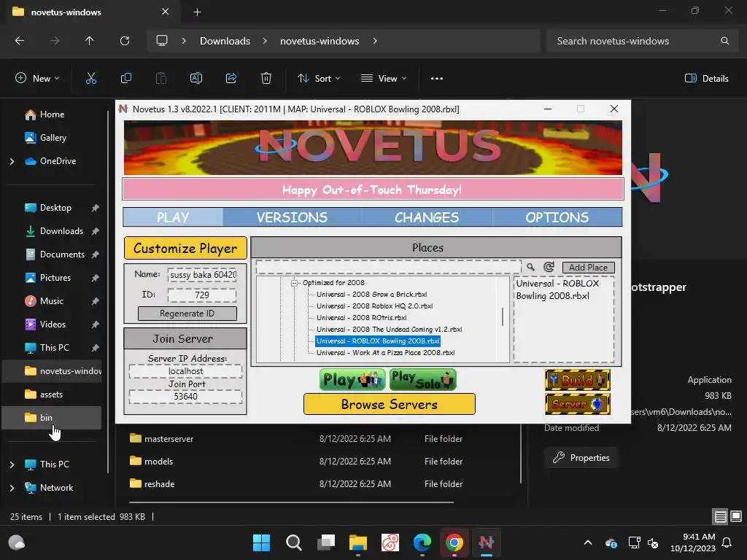Open the View dropdown

[x=384, y=79]
